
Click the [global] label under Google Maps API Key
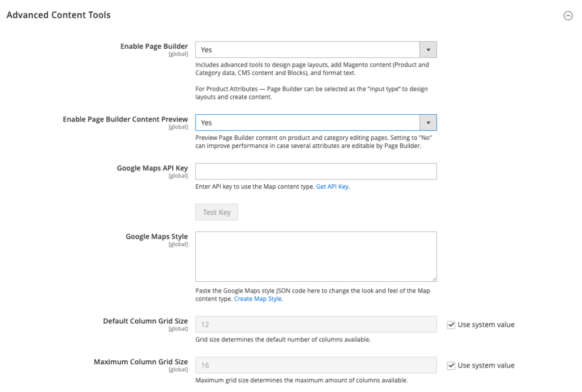point(178,176)
